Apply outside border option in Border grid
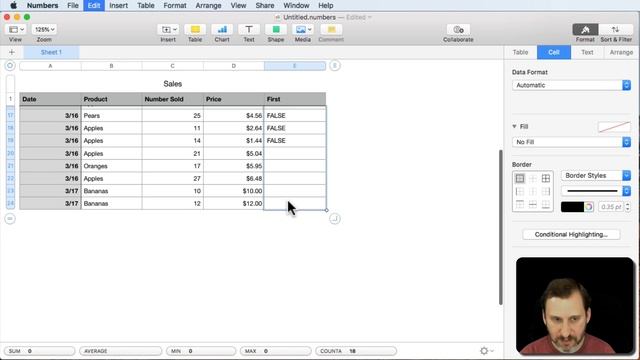 tap(520, 178)
